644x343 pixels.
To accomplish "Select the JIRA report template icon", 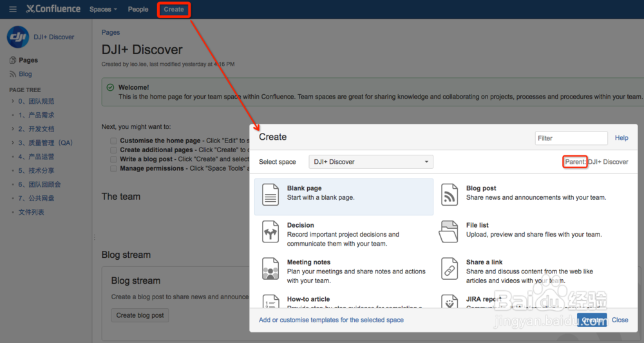I will click(450, 302).
